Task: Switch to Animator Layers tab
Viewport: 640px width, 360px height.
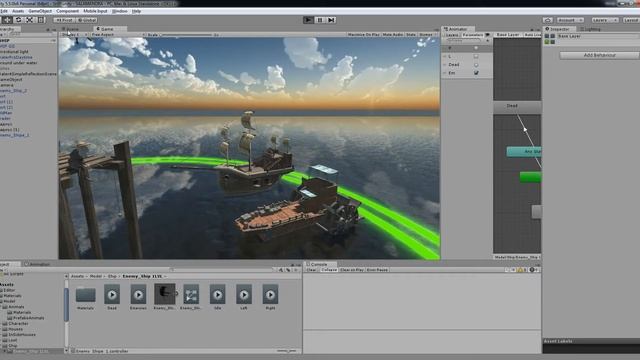Action: tap(452, 35)
